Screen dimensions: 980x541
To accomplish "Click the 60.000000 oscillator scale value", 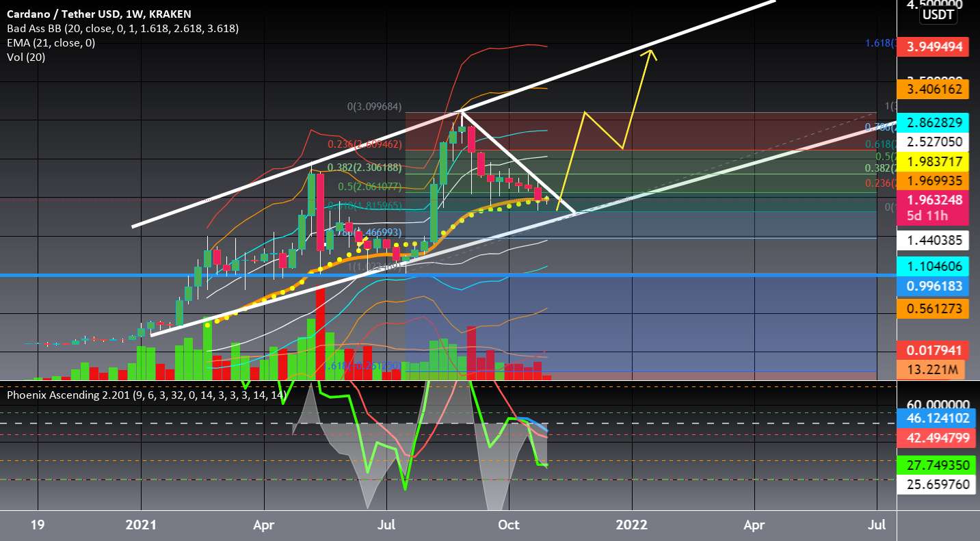I will pyautogui.click(x=938, y=404).
